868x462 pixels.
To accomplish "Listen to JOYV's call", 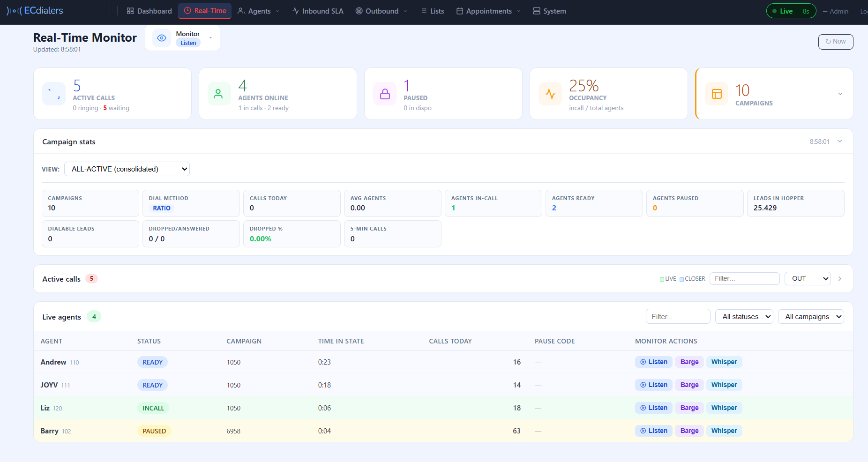I will pos(654,385).
